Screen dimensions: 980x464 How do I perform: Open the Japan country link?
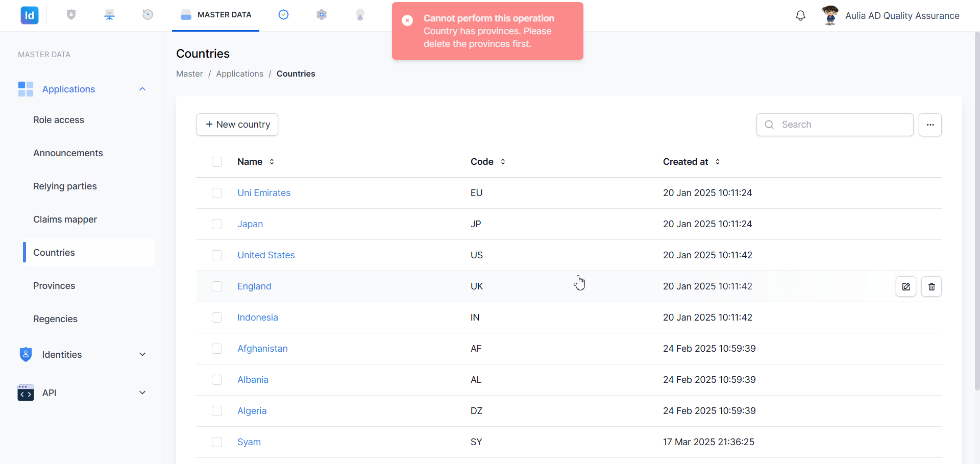250,224
